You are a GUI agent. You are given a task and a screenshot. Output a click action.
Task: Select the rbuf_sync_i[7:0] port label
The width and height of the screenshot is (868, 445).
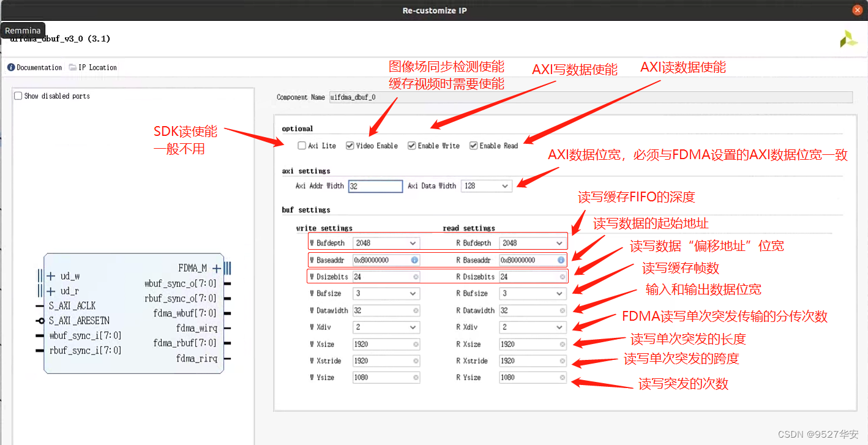click(85, 350)
